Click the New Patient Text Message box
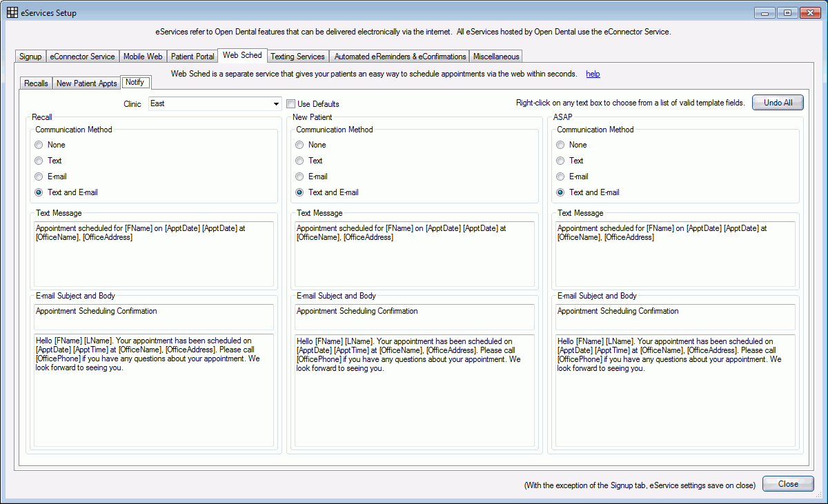 [x=415, y=254]
